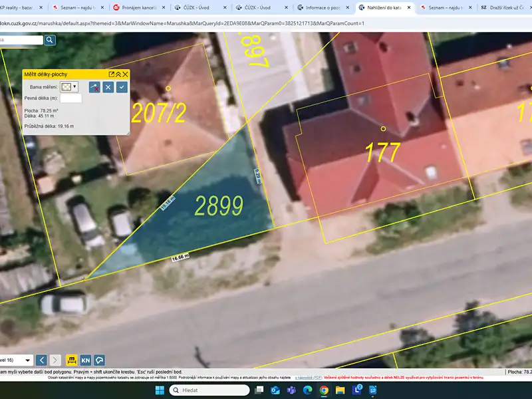Open the Windows Start menu

point(160,390)
